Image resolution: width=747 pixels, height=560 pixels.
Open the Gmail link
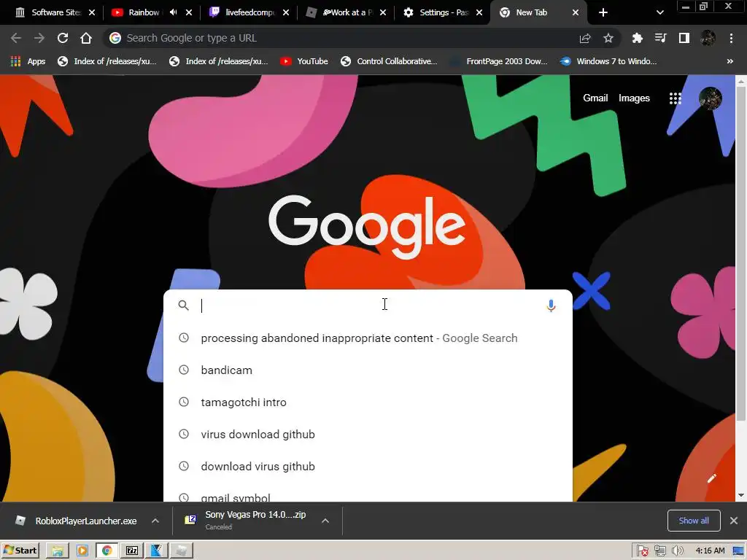[x=595, y=98]
